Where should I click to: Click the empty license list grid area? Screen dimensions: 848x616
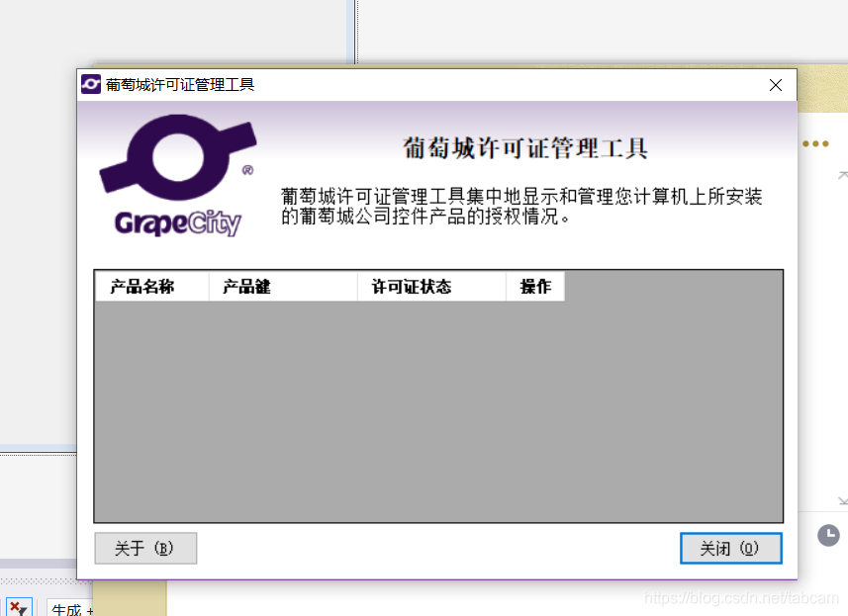click(438, 411)
